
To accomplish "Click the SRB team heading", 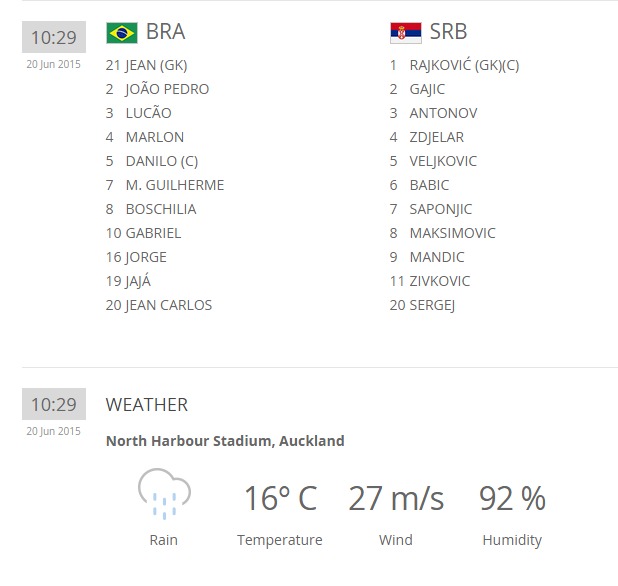I will tap(448, 32).
